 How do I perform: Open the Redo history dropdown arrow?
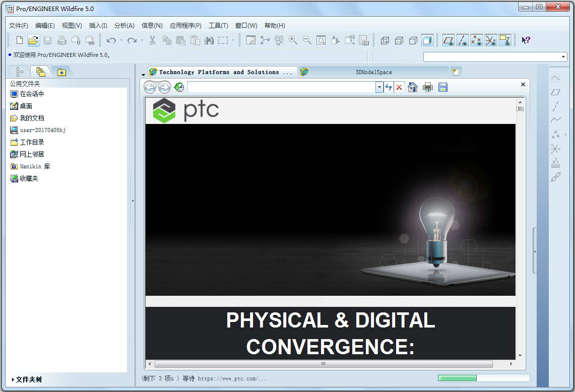(142, 40)
